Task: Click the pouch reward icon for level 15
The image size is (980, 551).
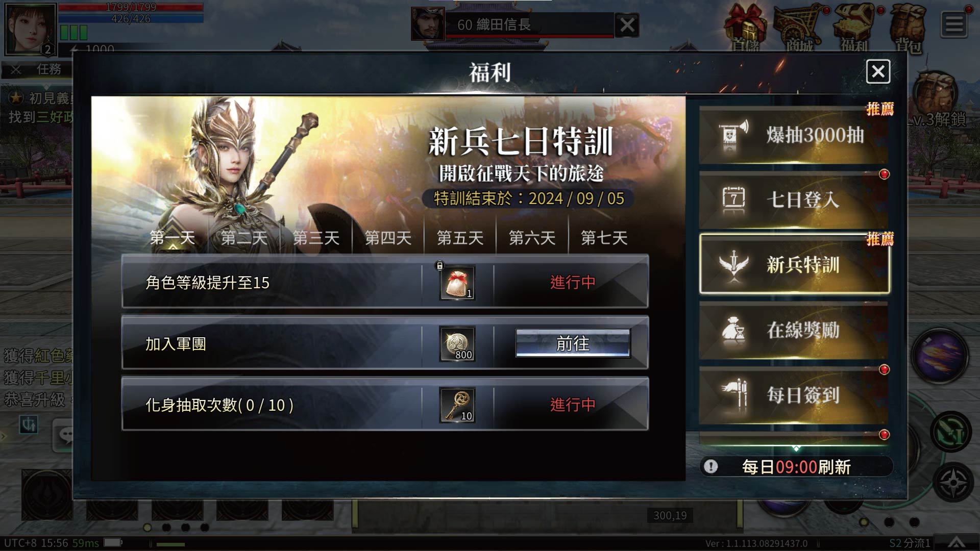Action: (457, 282)
